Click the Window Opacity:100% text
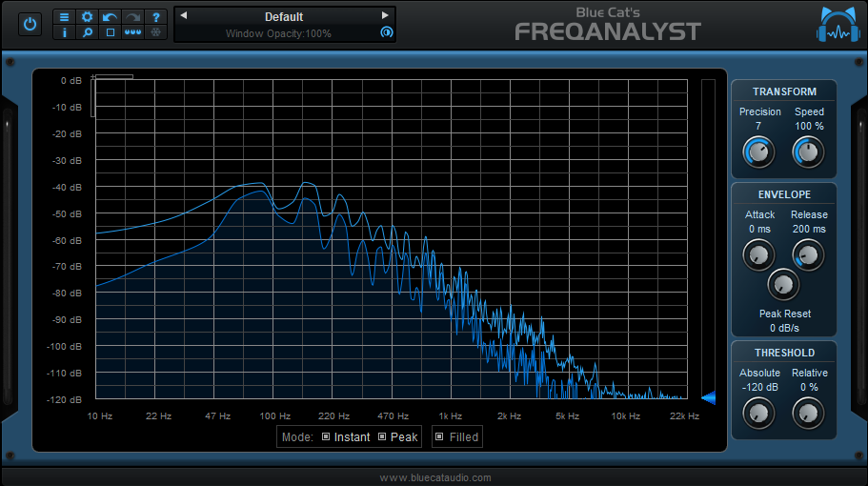868x486 pixels. [278, 33]
